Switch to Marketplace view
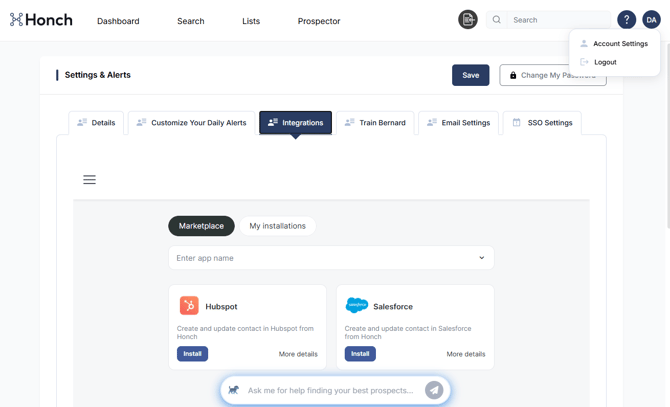670x407 pixels. (201, 226)
